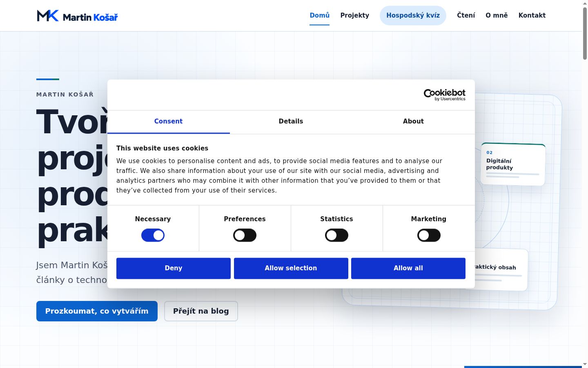Open the Projekty menu item
The height and width of the screenshot is (368, 588).
pyautogui.click(x=354, y=16)
